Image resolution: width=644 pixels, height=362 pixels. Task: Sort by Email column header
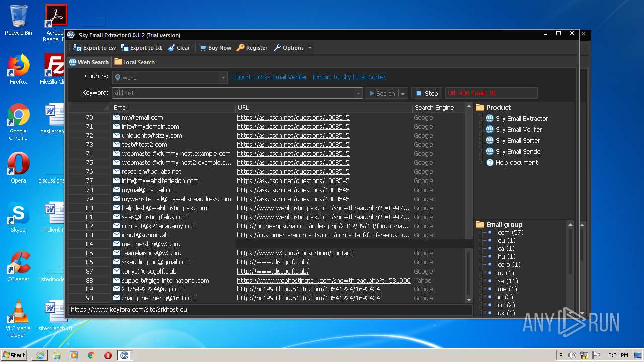coord(174,107)
